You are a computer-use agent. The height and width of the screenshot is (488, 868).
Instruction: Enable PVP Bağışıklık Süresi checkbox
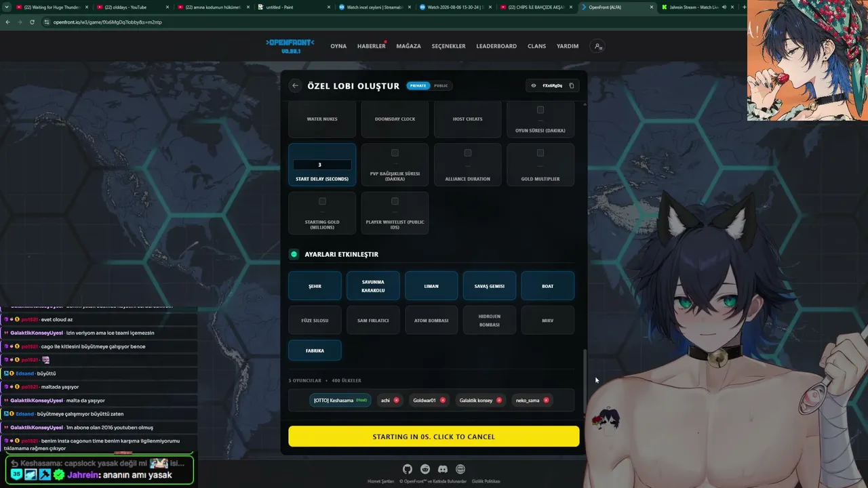pyautogui.click(x=395, y=153)
